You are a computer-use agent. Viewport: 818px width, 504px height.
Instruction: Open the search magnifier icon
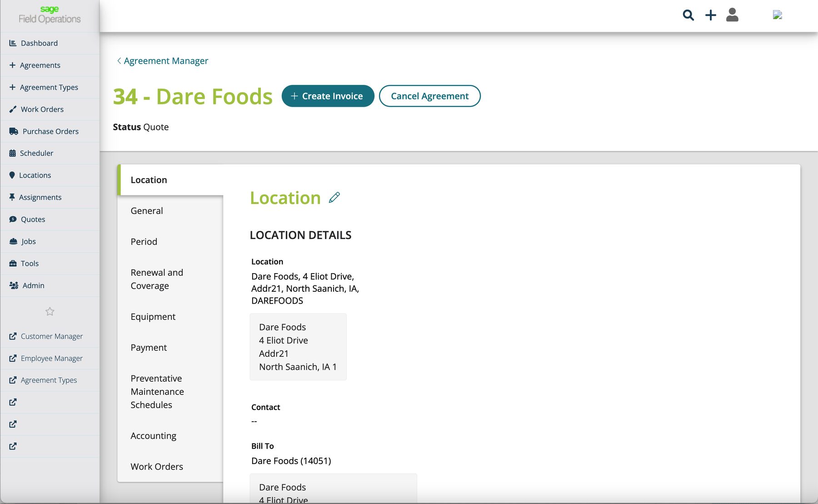688,15
